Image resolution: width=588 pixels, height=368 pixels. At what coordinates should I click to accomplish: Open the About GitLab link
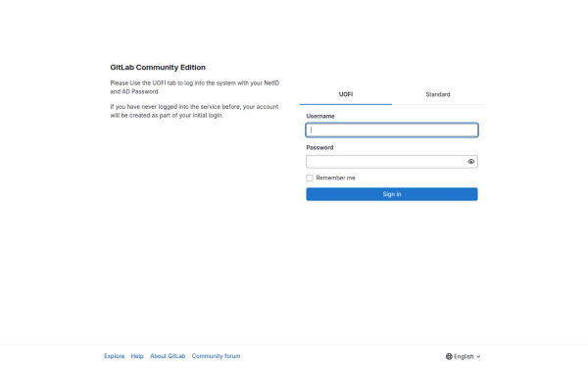pyautogui.click(x=168, y=356)
